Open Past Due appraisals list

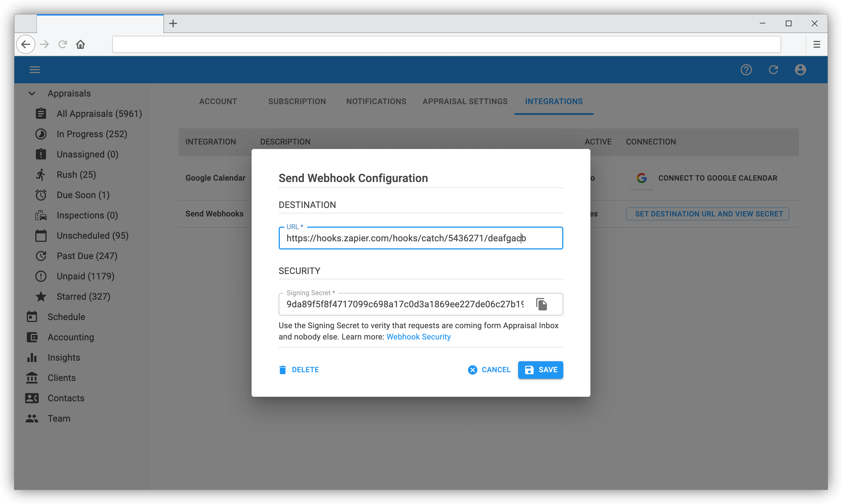(x=87, y=256)
